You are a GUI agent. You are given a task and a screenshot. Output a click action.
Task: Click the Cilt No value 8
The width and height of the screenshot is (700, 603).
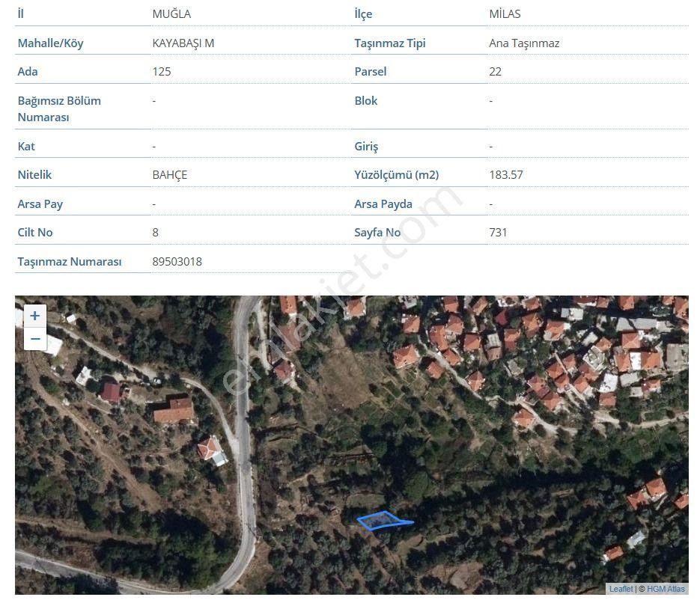coord(156,232)
